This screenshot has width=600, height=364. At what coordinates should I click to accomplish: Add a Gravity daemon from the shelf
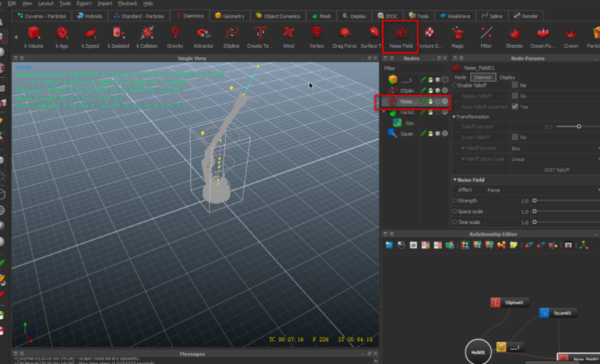point(175,33)
